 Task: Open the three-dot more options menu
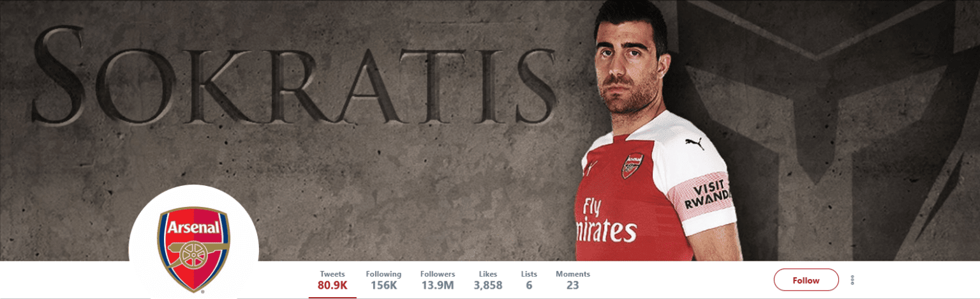tap(852, 280)
